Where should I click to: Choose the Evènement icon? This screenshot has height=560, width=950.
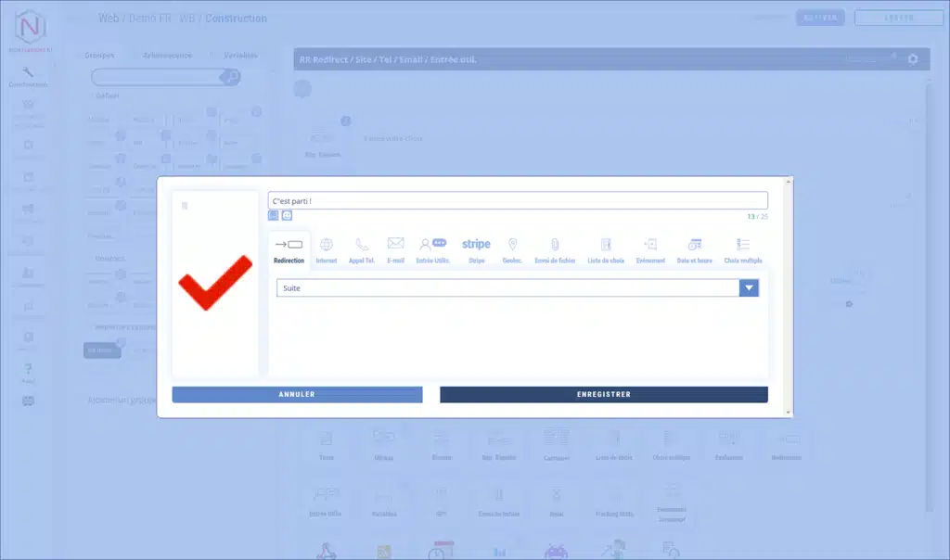click(650, 245)
